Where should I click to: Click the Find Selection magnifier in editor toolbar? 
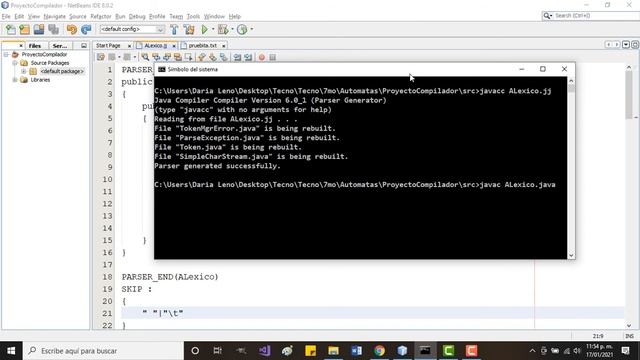[145, 57]
